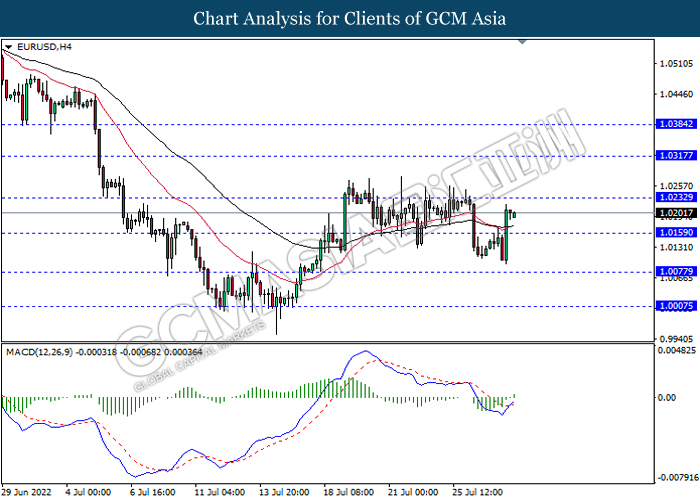Select the 1.00075 price level label
Image resolution: width=700 pixels, height=500 pixels.
click(676, 306)
